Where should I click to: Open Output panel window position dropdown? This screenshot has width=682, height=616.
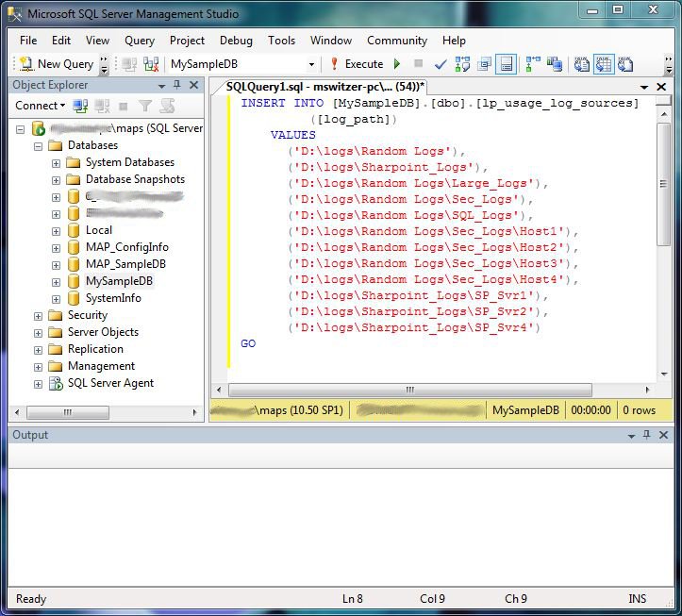point(631,436)
